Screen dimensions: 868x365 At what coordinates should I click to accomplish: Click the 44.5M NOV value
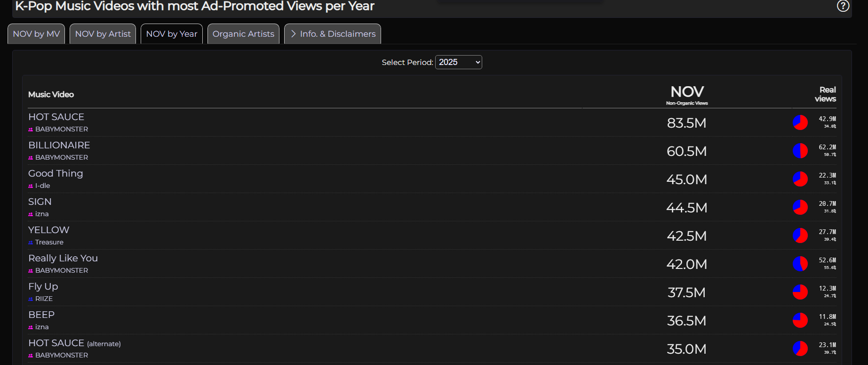(687, 208)
